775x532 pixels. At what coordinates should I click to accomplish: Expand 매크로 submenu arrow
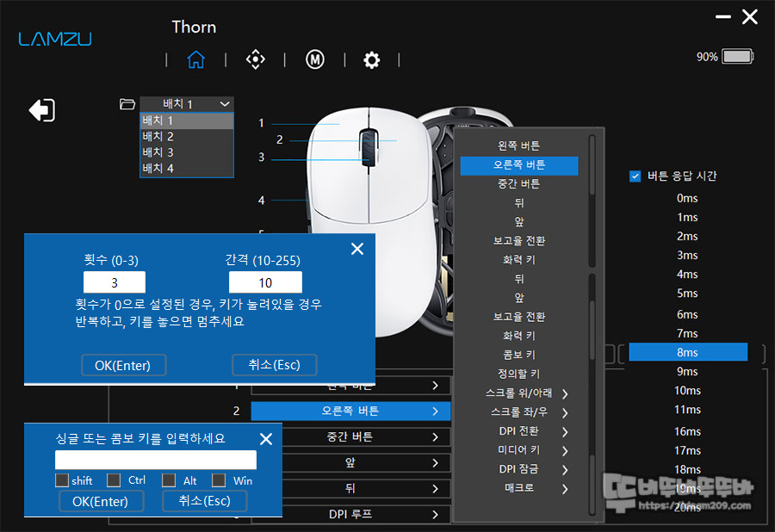coord(565,489)
